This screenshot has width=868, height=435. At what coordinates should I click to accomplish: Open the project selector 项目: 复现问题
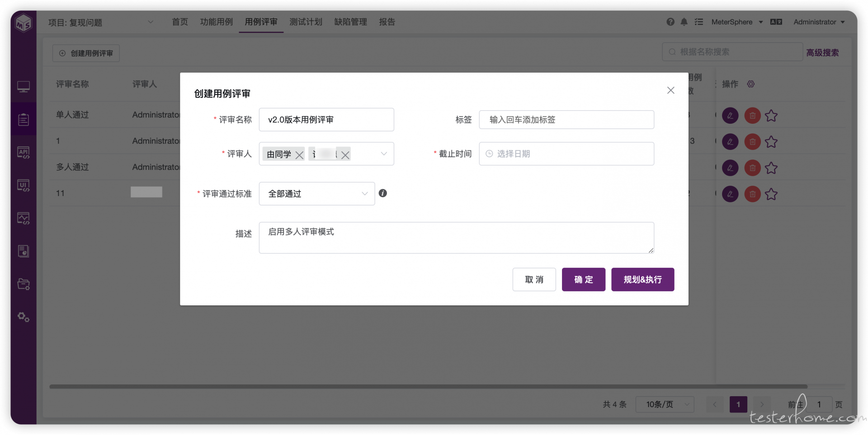point(101,22)
